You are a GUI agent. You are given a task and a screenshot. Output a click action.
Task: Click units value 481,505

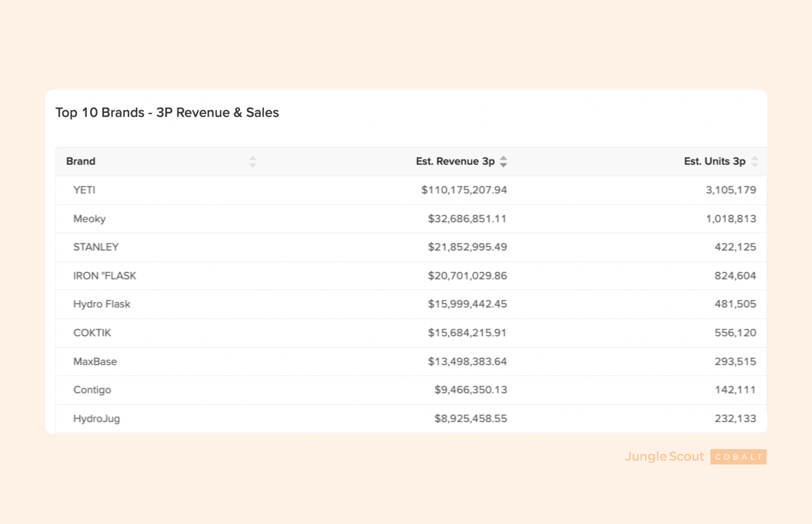pos(735,304)
